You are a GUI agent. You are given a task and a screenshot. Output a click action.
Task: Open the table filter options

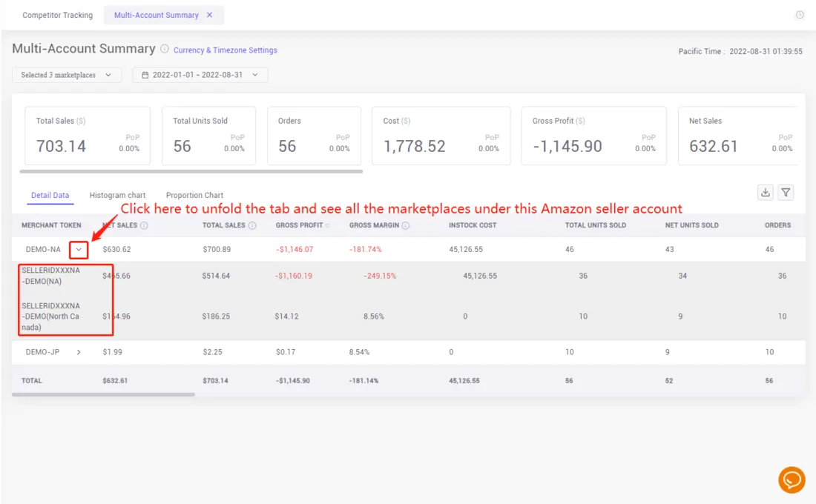(x=786, y=192)
